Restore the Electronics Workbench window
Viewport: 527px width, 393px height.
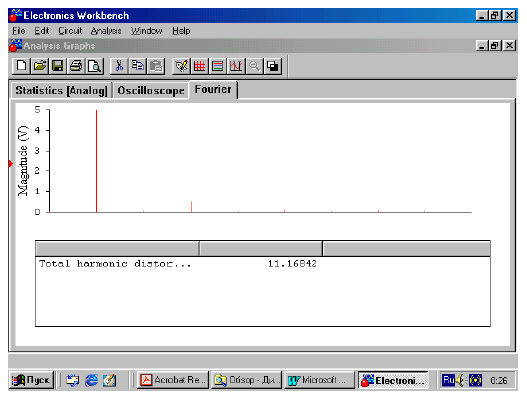(x=495, y=15)
